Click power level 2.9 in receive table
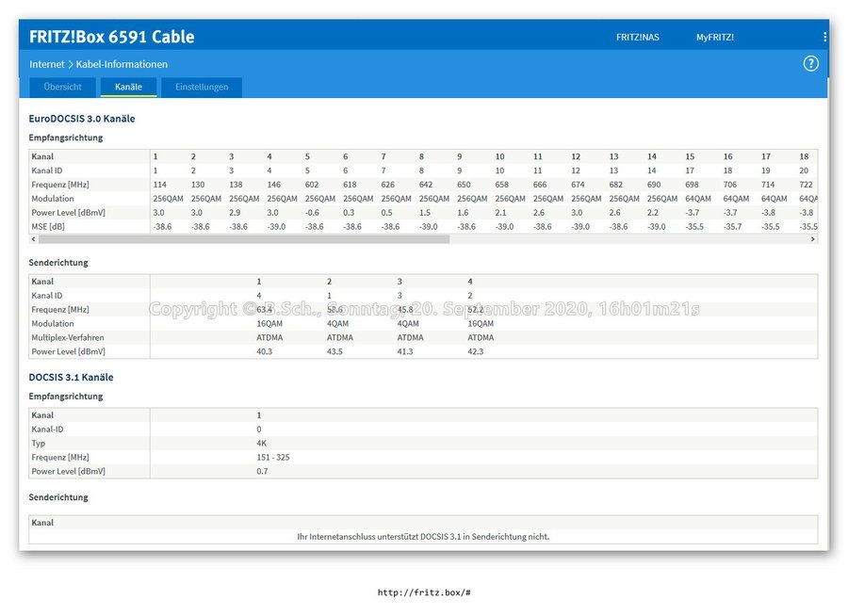848x616 pixels. 235,213
